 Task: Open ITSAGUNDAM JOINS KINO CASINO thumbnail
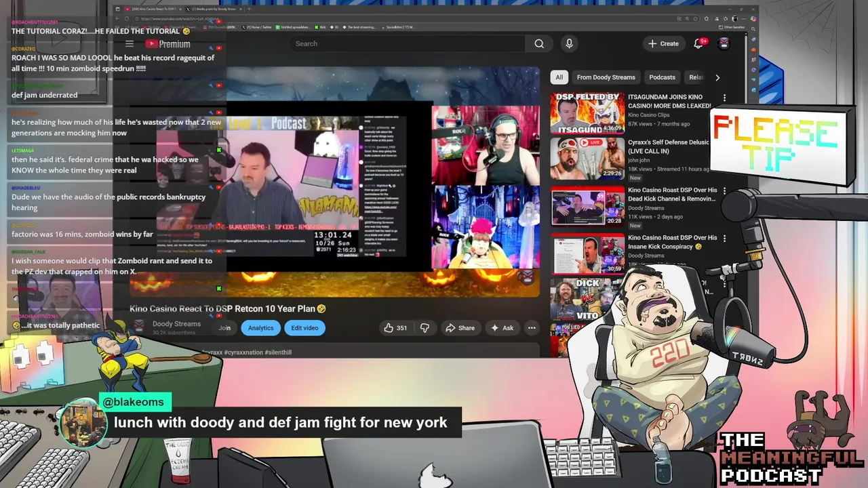[x=587, y=113]
